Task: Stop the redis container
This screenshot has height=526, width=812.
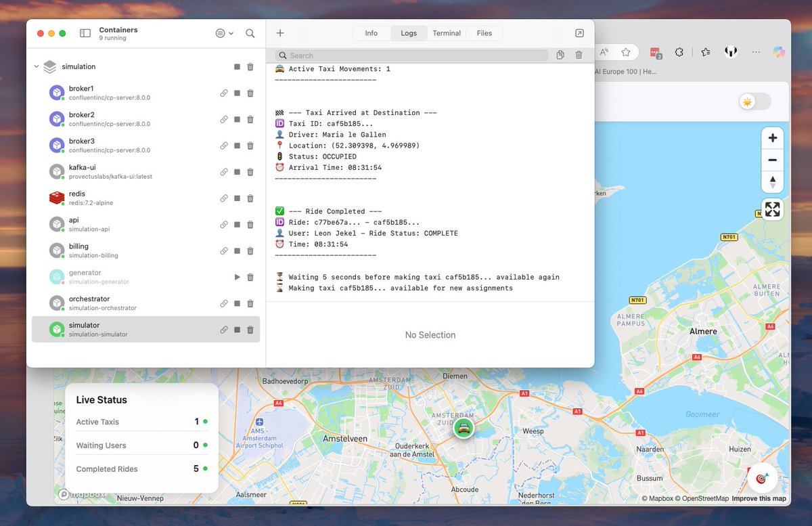Action: click(x=237, y=198)
